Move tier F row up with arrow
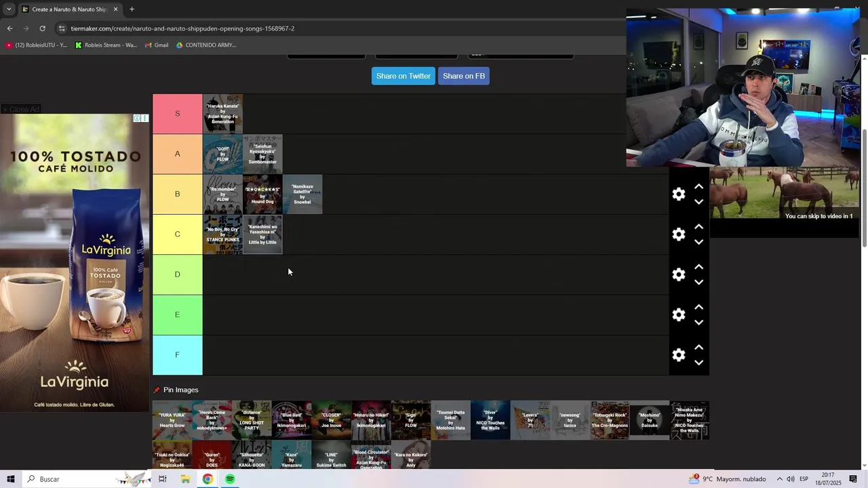868x488 pixels. [698, 346]
